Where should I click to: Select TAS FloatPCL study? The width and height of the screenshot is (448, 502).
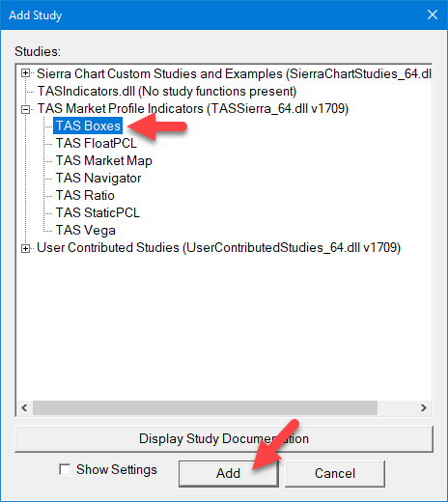point(97,143)
